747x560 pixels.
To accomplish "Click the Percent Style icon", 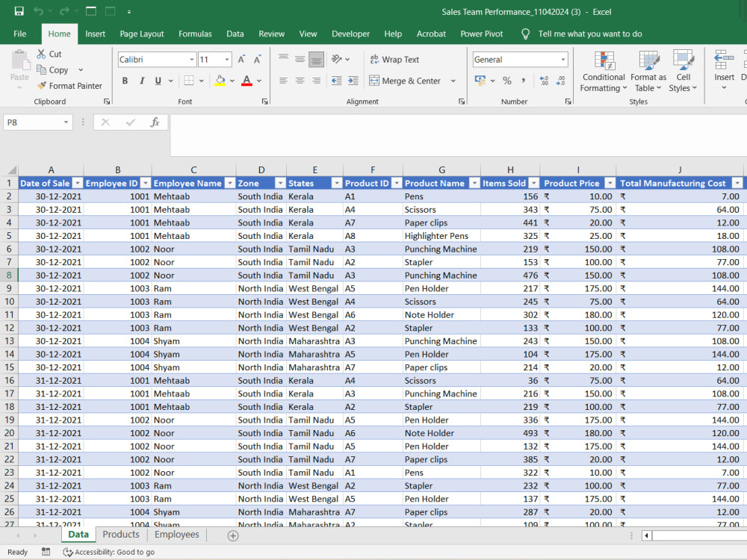I will (x=507, y=81).
